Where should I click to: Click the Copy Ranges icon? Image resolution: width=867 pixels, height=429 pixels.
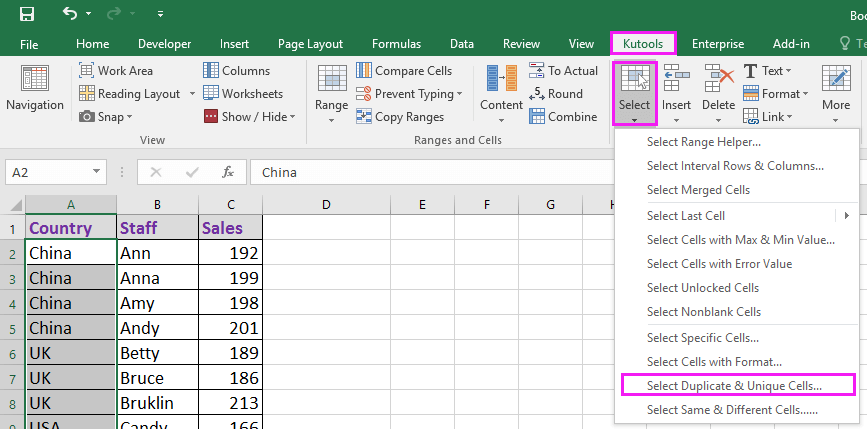point(364,117)
